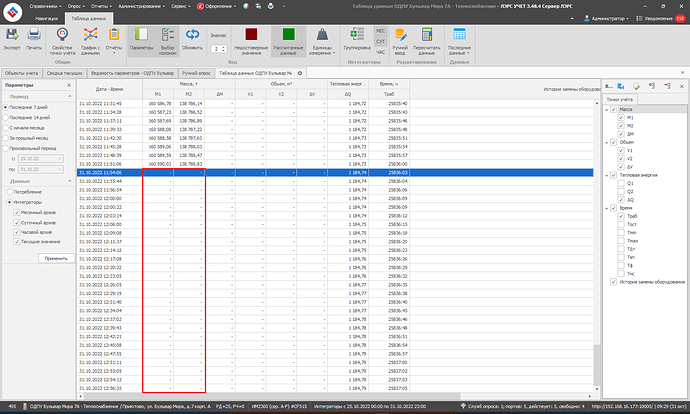Toggle МЕС integrator button
Viewport: 690px width, 414px height.
380,31
